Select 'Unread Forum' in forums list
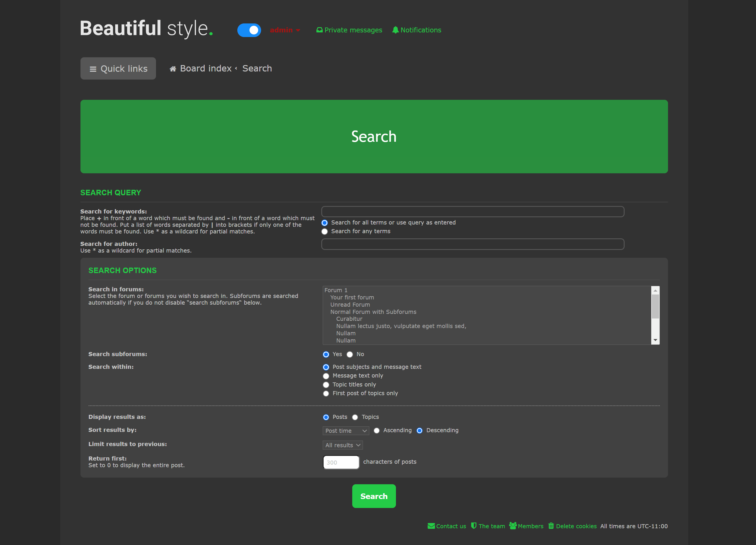This screenshot has height=545, width=756. point(487,305)
